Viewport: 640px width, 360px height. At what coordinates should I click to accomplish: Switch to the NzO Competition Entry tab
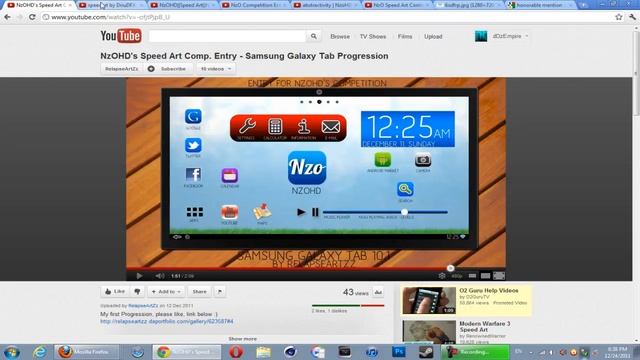(256, 5)
